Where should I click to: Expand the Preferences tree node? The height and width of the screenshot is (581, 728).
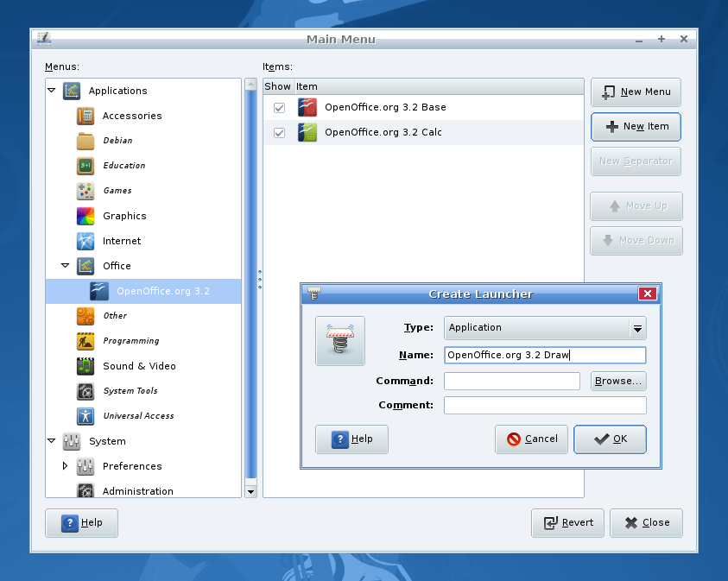pos(65,466)
